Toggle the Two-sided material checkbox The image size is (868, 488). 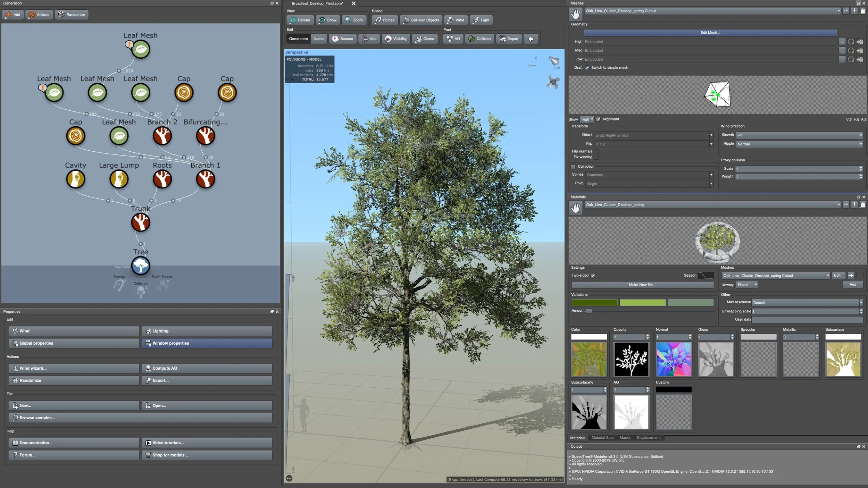pyautogui.click(x=593, y=276)
